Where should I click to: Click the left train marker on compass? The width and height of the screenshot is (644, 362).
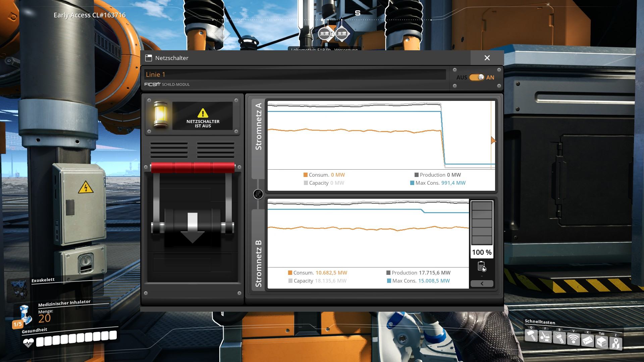tap(324, 34)
